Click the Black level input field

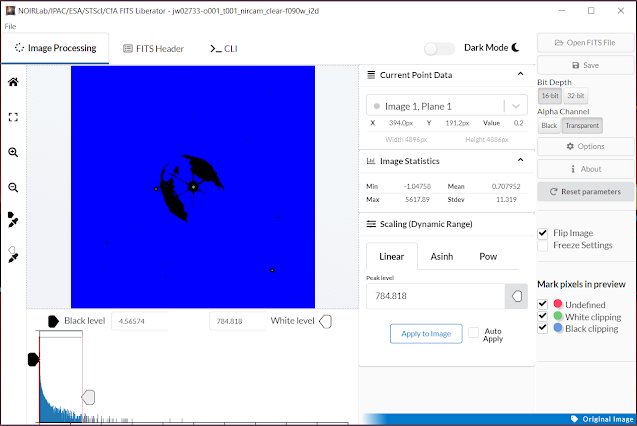click(x=139, y=321)
